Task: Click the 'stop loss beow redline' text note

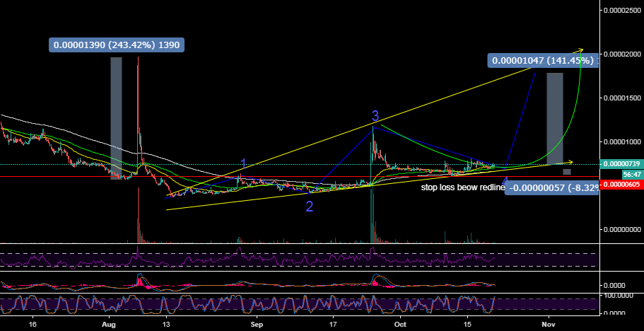Action: pyautogui.click(x=463, y=187)
